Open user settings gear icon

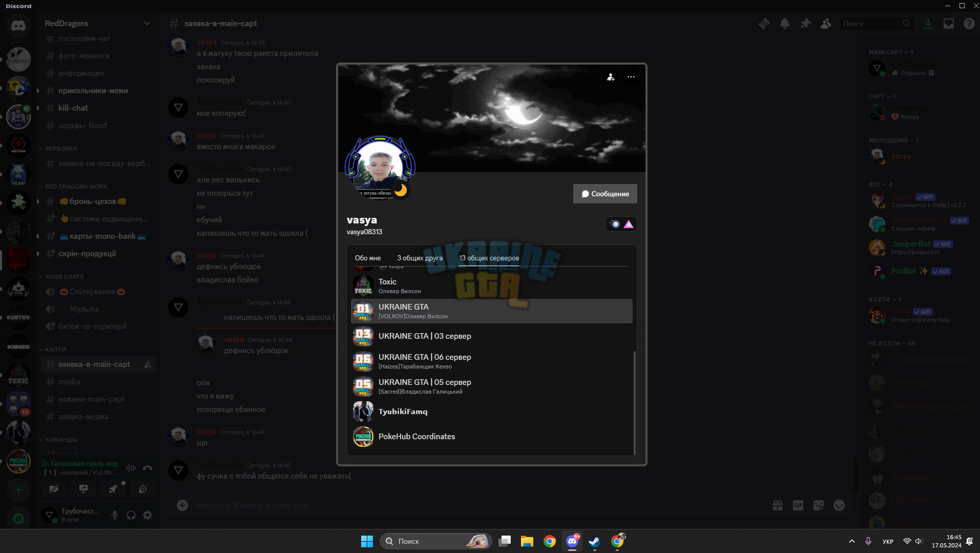point(148,515)
